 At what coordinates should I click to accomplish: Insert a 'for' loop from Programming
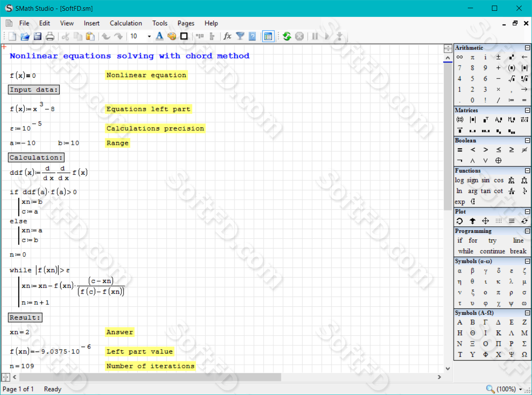[x=473, y=241]
